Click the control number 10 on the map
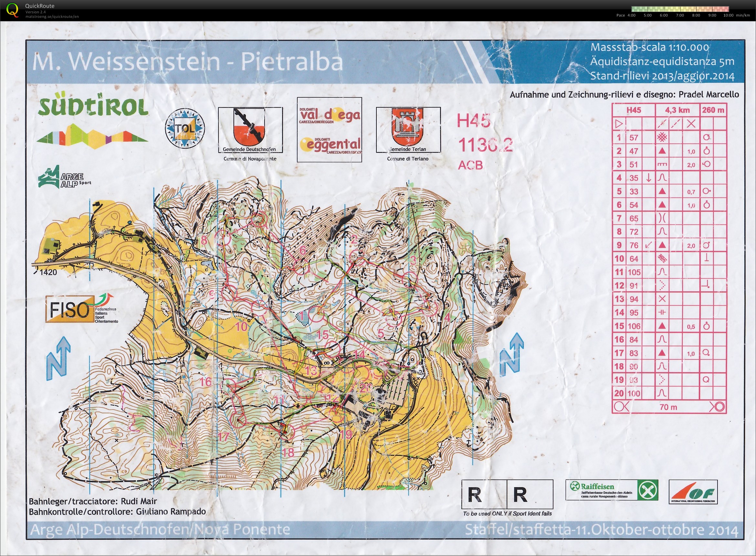Viewport: 756px width, 556px height. point(241,326)
